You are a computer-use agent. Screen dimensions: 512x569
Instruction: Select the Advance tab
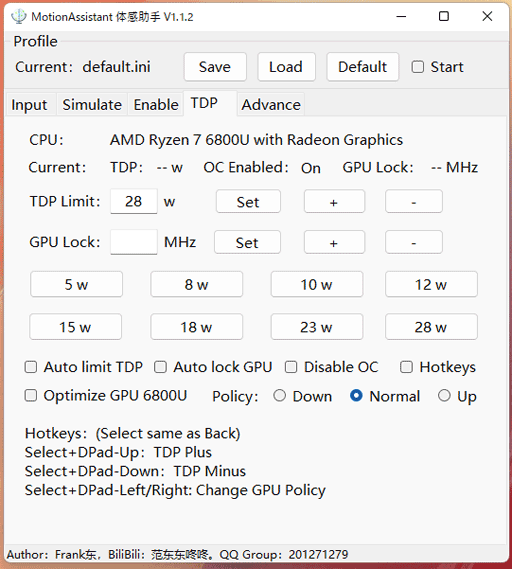click(271, 105)
